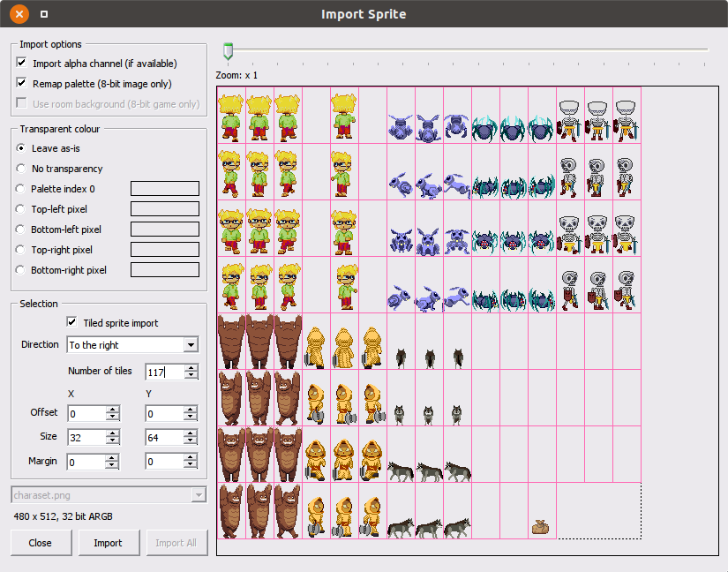Click the 'Import Sprite' window title

pyautogui.click(x=364, y=14)
